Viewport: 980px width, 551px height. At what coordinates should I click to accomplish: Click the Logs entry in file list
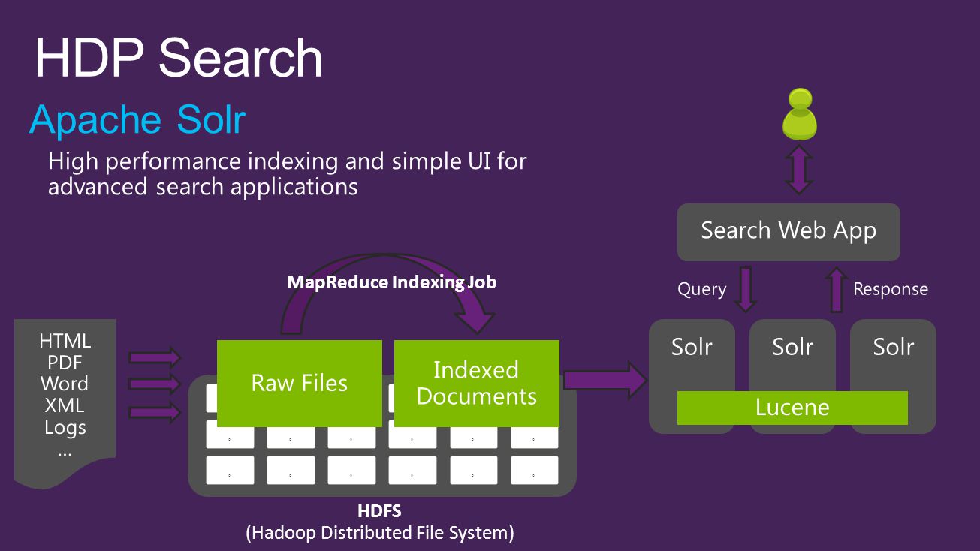(x=65, y=428)
